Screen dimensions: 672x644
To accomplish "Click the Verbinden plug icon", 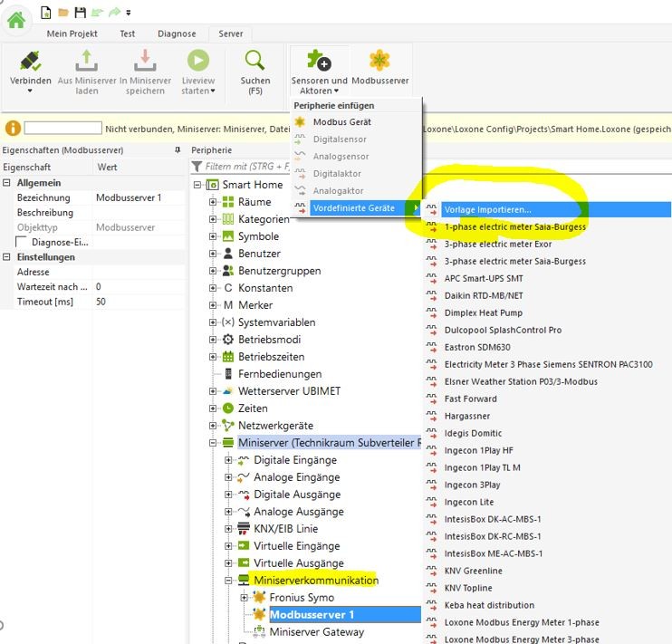I will point(31,61).
